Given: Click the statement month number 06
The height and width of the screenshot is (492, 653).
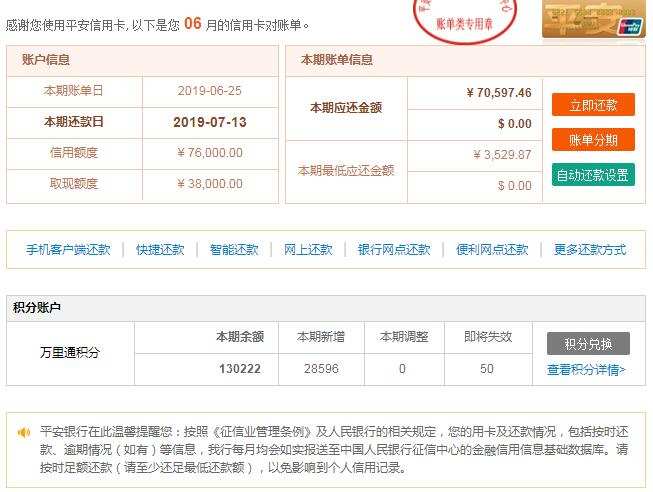Looking at the screenshot, I should 192,24.
